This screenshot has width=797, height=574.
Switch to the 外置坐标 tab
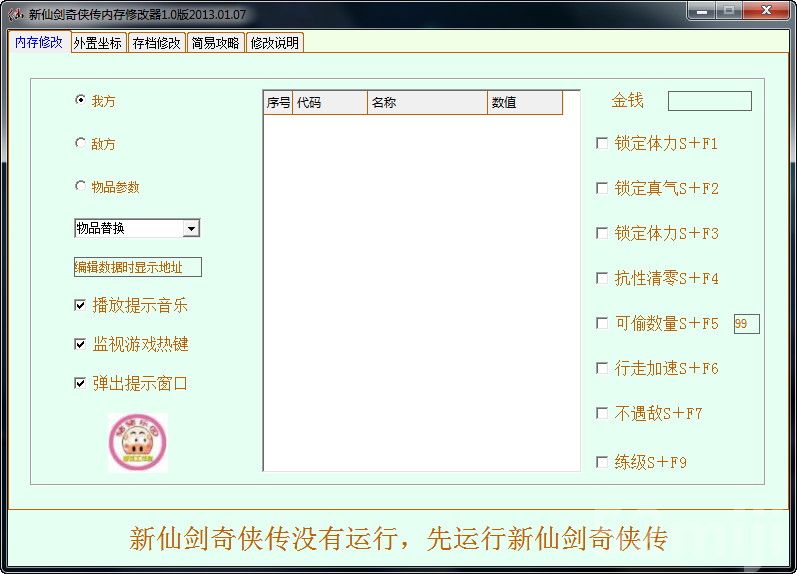click(x=97, y=43)
